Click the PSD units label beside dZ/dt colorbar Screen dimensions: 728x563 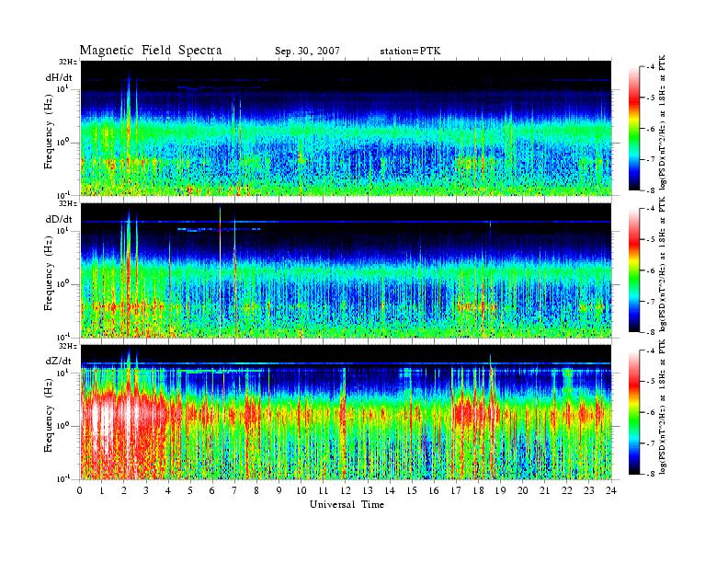click(663, 407)
